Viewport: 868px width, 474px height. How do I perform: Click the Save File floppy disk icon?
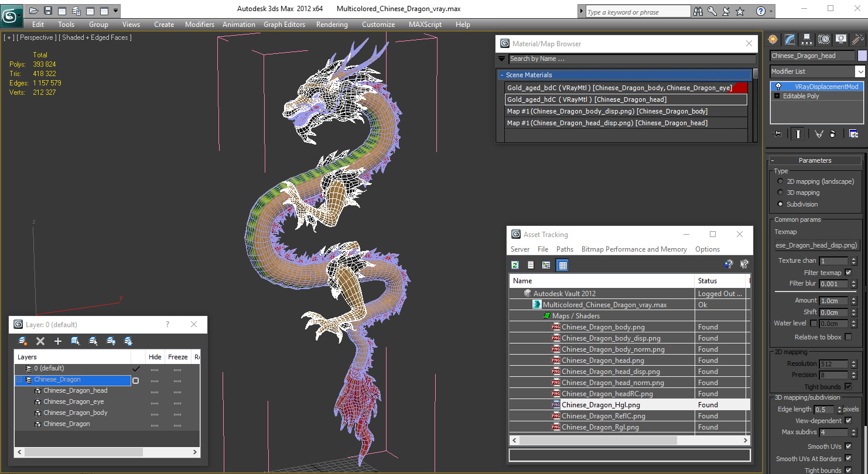[48, 11]
